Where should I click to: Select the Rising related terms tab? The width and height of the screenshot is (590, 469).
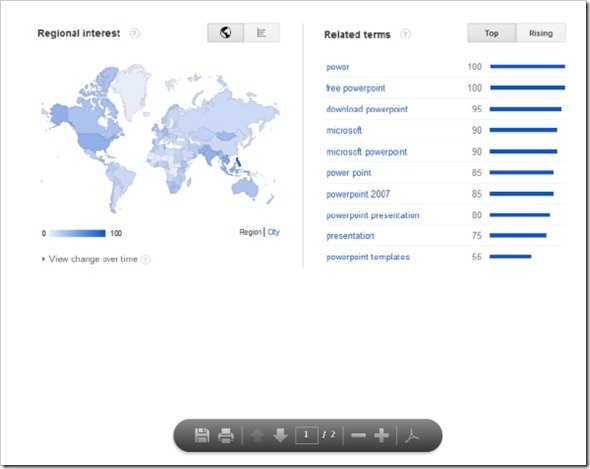[541, 33]
